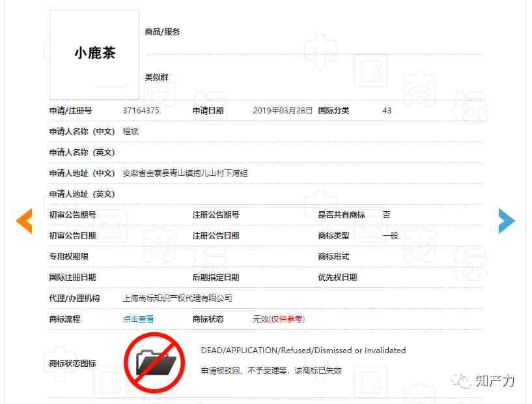This screenshot has height=404, width=532.
Task: Open the 小鹿茶 trademark image
Action: click(94, 55)
